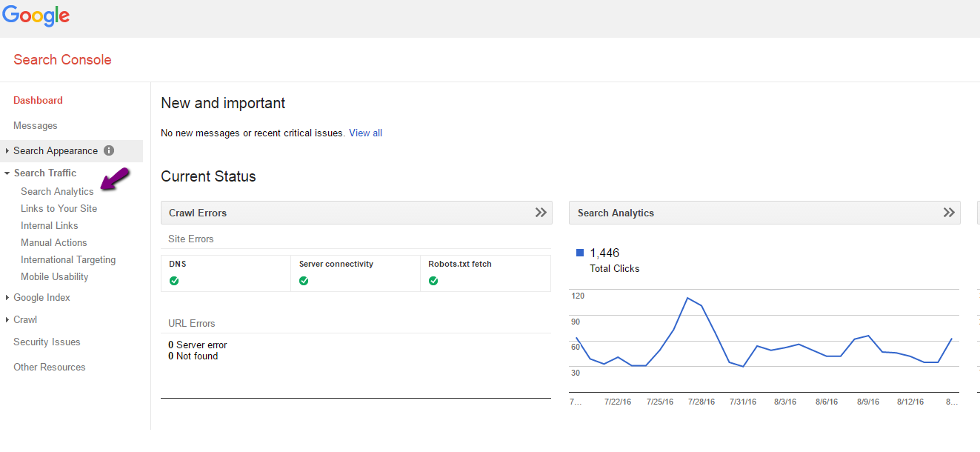The image size is (980, 452).
Task: Open the Search Appearance info icon
Action: click(109, 150)
